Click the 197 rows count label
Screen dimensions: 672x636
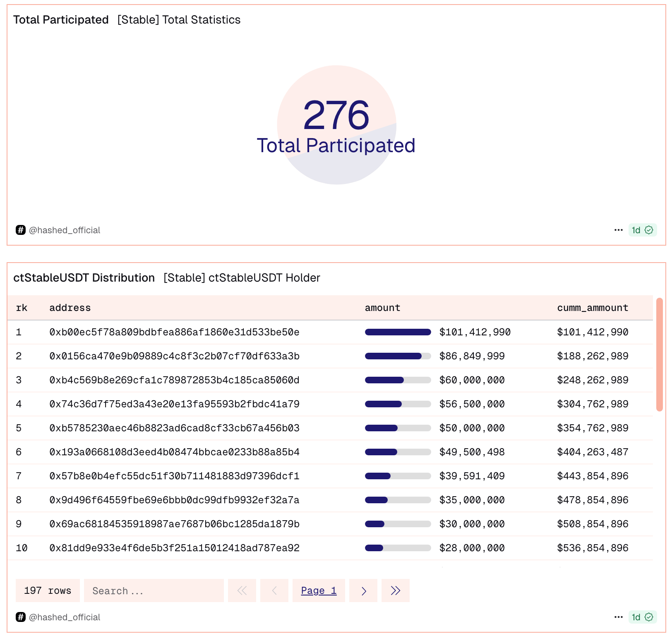tap(48, 591)
